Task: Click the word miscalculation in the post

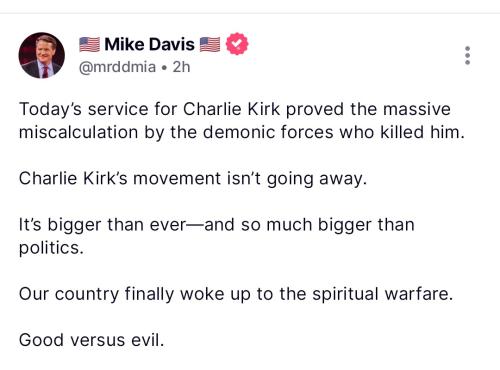Action: tap(79, 132)
